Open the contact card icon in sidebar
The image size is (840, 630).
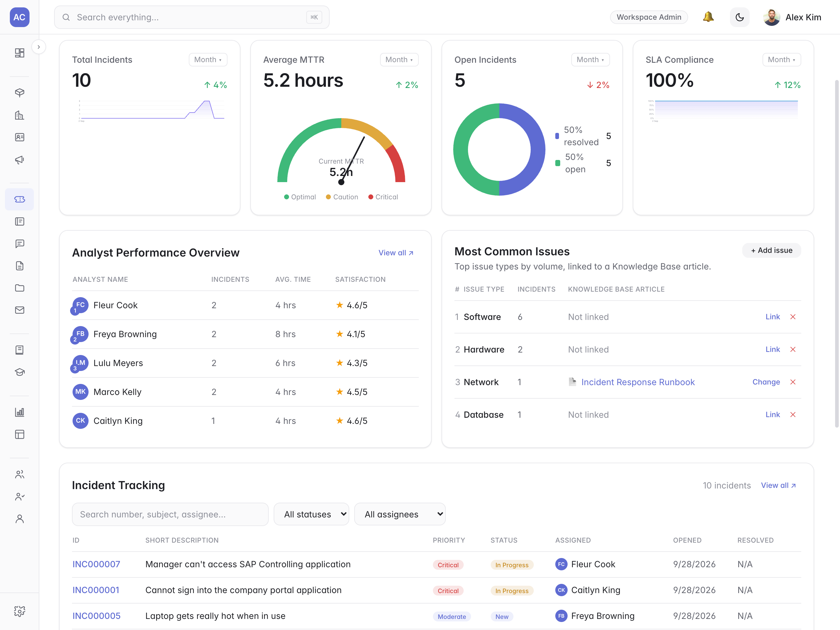tap(19, 137)
